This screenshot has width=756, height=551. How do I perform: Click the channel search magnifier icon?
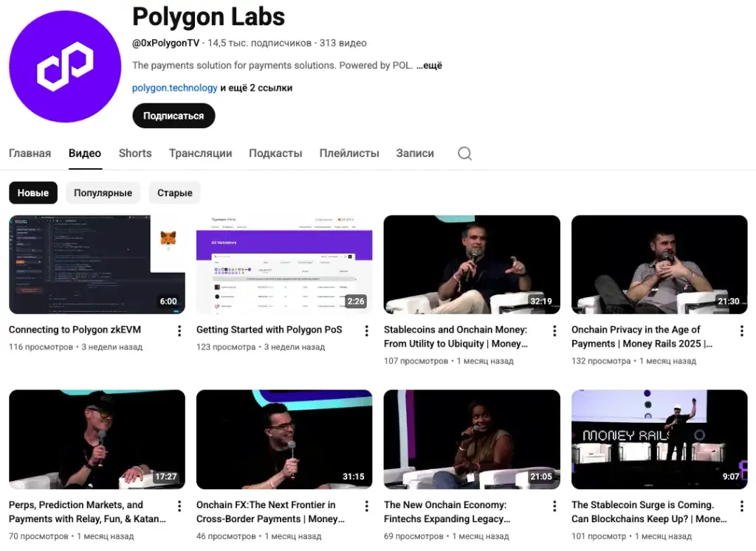point(465,153)
